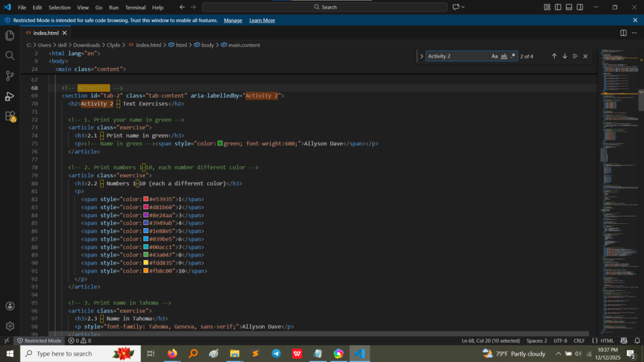Open the Run and Debug view
The image size is (644, 362).
point(9,96)
